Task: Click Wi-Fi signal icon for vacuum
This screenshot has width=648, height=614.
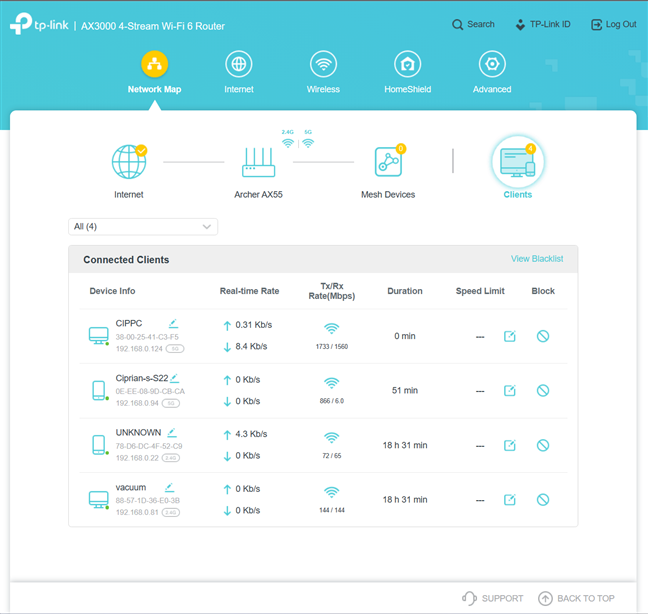Action: (x=331, y=492)
